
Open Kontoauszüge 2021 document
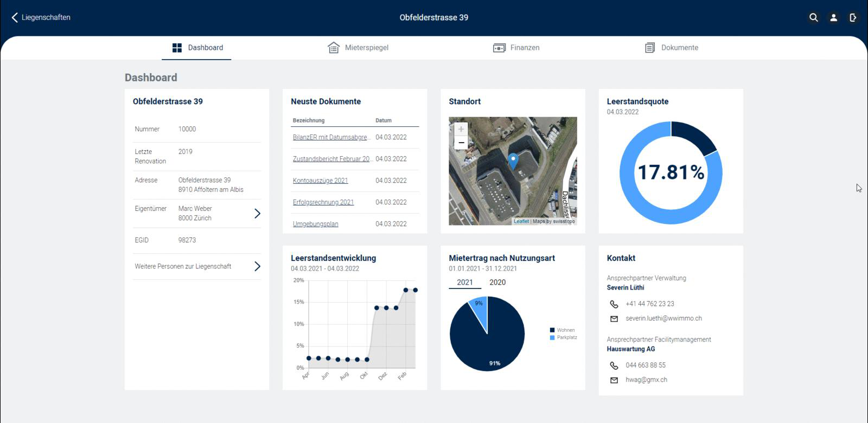click(x=321, y=181)
